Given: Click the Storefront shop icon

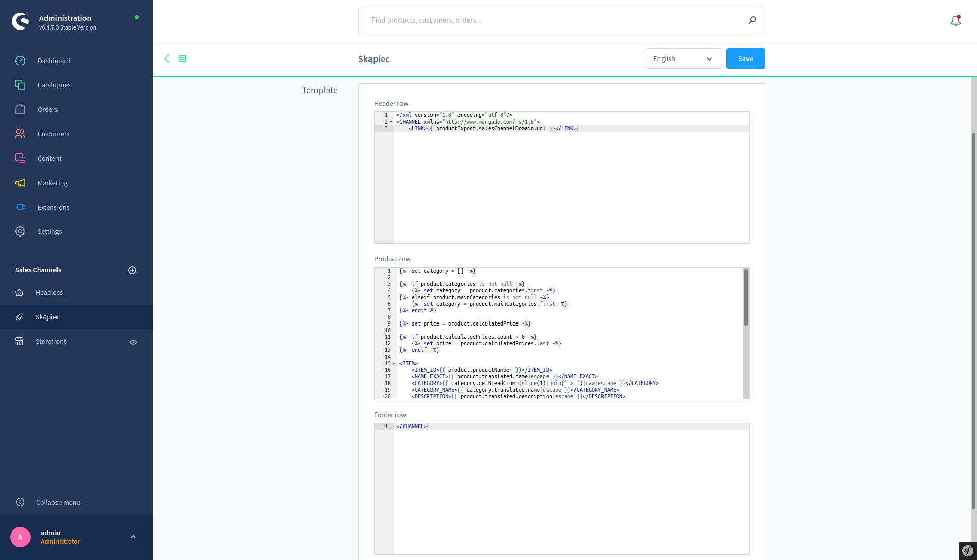Looking at the screenshot, I should [19, 341].
